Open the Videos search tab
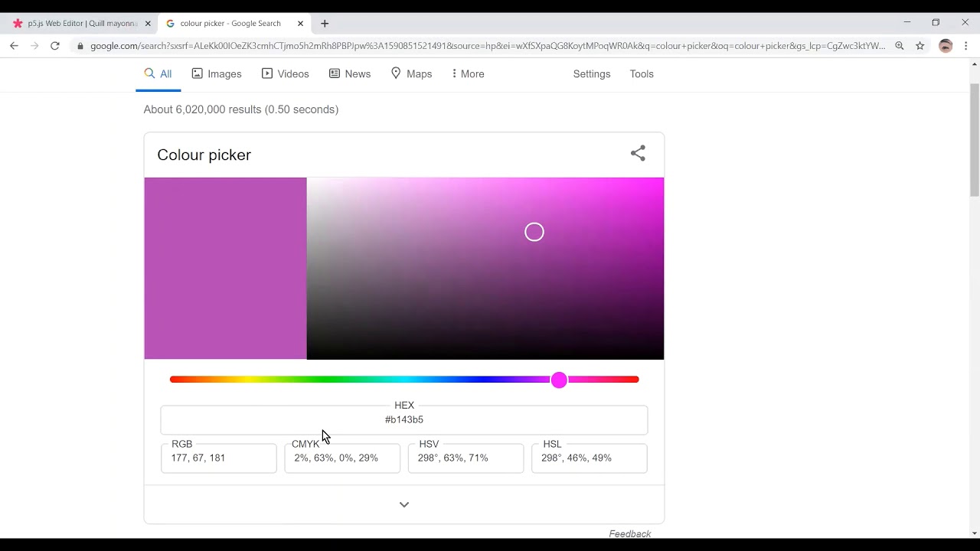 (x=286, y=74)
